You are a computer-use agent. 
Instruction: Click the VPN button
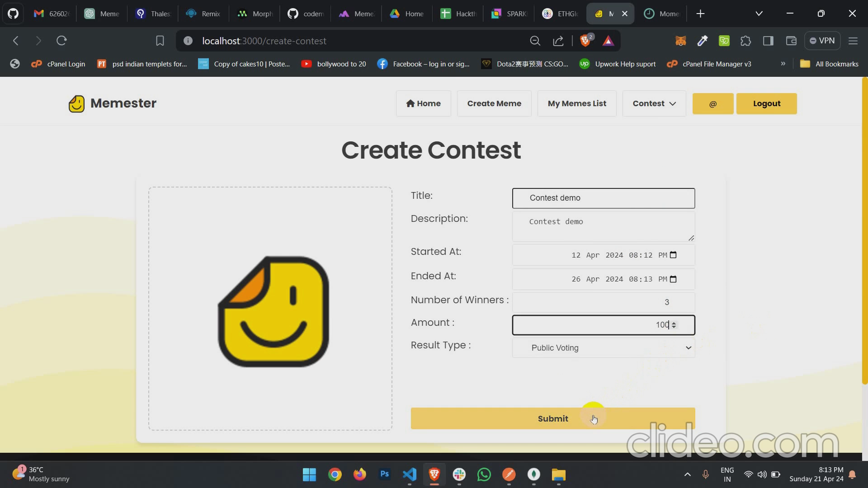(822, 41)
